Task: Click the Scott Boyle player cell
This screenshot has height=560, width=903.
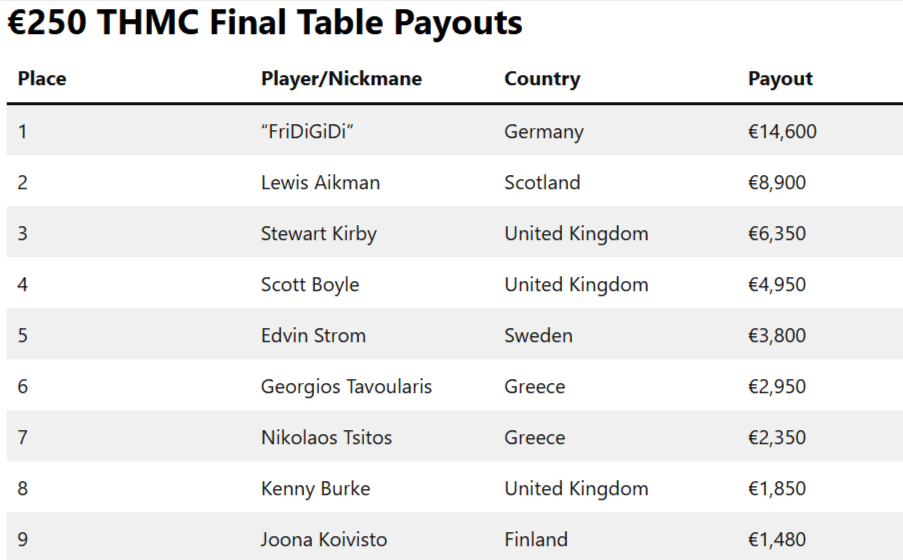Action: pyautogui.click(x=310, y=285)
